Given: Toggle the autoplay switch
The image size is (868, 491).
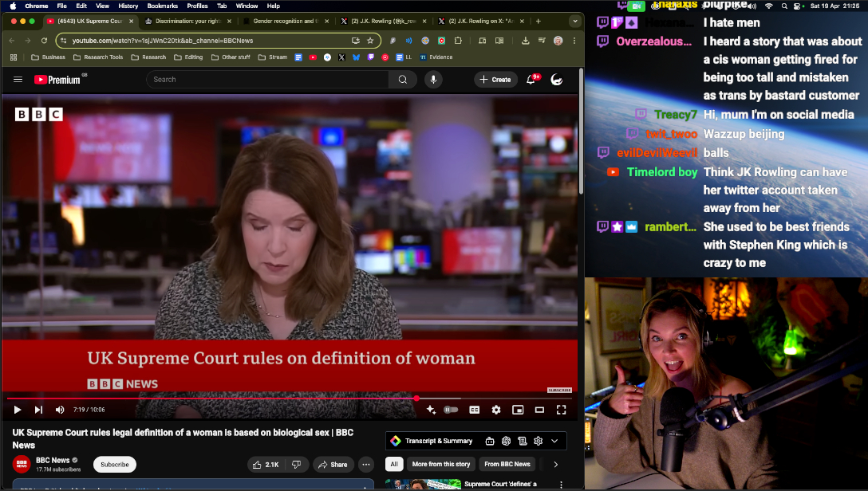Looking at the screenshot, I should click(451, 410).
